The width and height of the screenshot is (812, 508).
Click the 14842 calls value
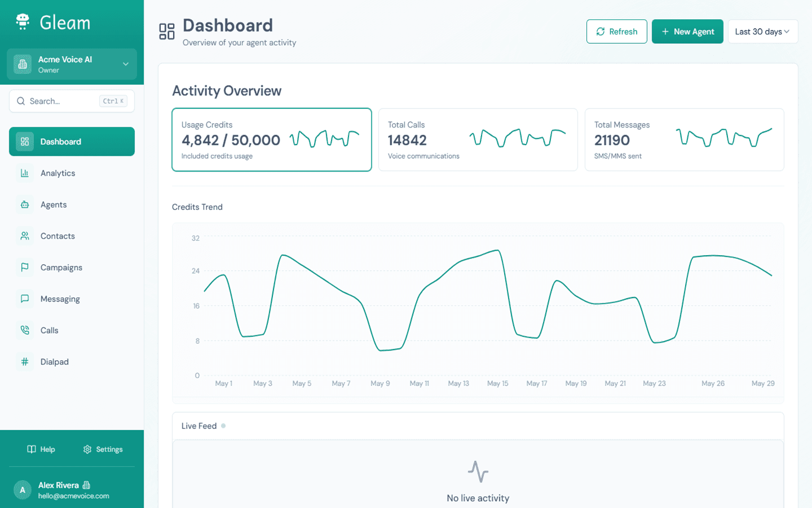coord(407,140)
